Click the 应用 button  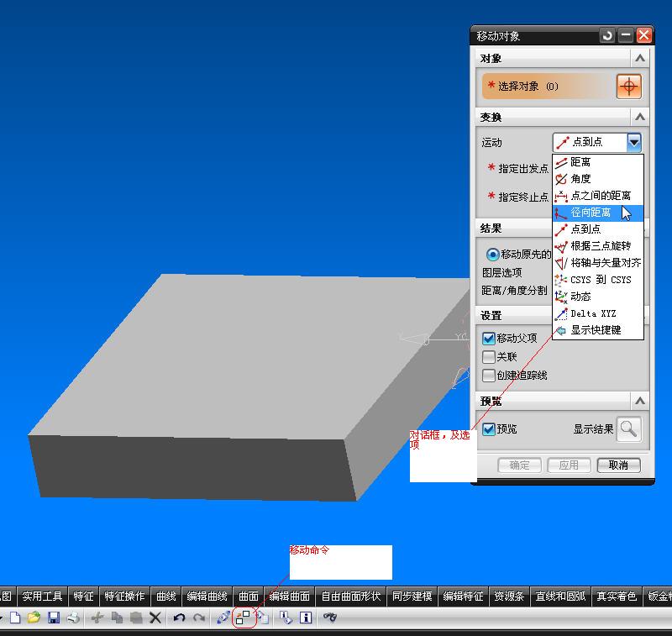tap(570, 465)
